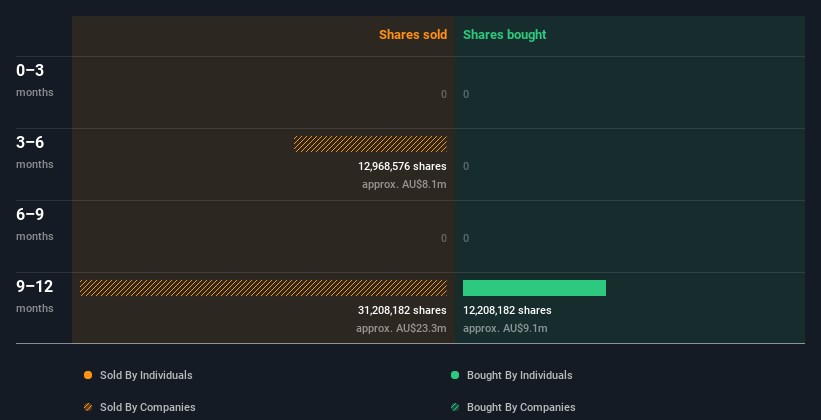Click the Shares bought column header

pyautogui.click(x=505, y=35)
